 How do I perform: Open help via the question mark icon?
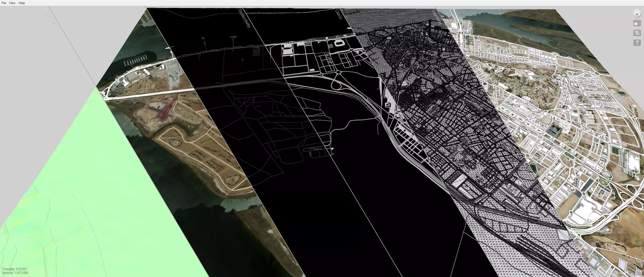[637, 43]
